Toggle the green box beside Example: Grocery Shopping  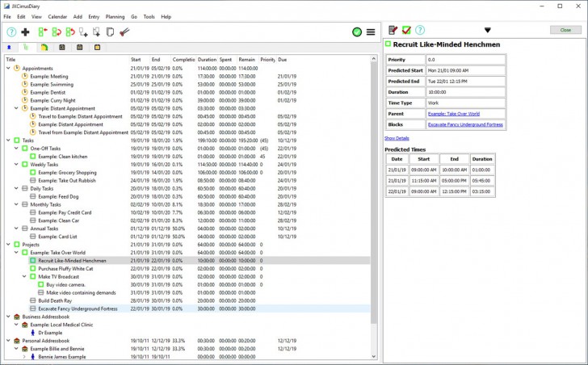(x=33, y=172)
